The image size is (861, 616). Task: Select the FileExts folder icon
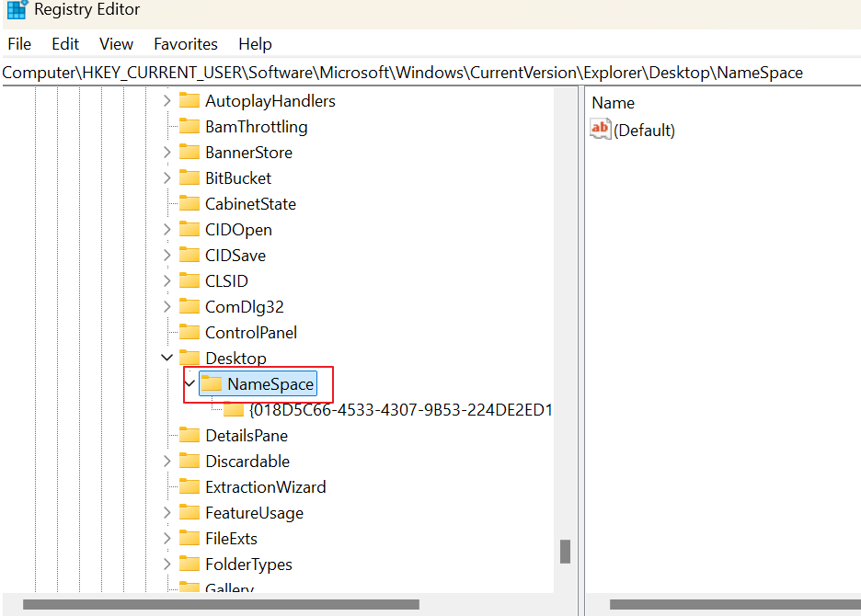pyautogui.click(x=189, y=538)
